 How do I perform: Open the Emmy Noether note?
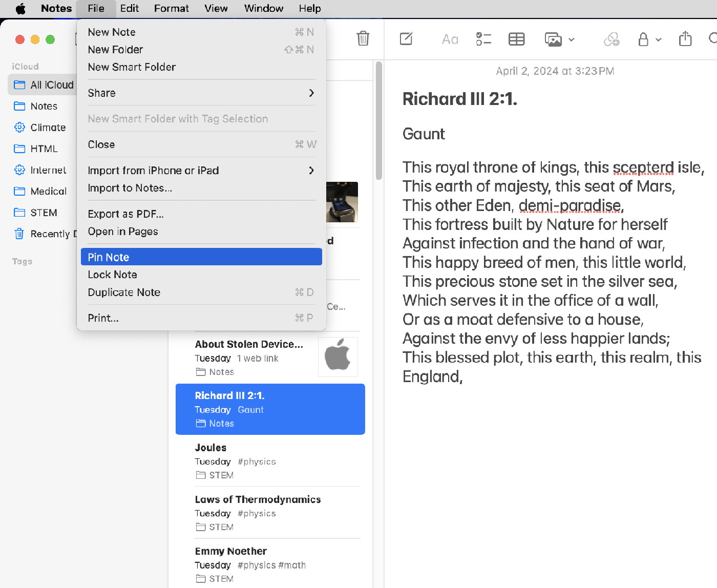270,563
